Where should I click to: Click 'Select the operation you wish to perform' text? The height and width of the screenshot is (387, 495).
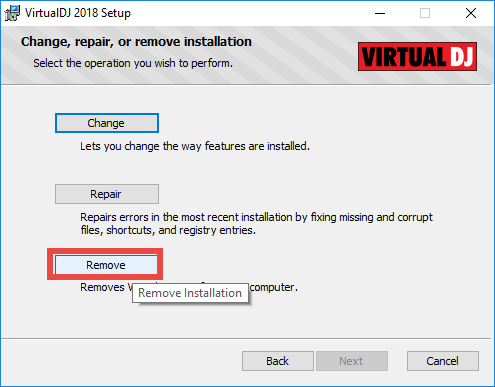[133, 63]
